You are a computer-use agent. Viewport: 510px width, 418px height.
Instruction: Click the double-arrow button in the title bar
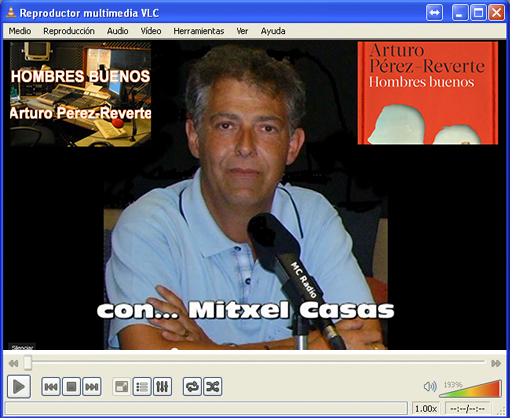click(434, 13)
